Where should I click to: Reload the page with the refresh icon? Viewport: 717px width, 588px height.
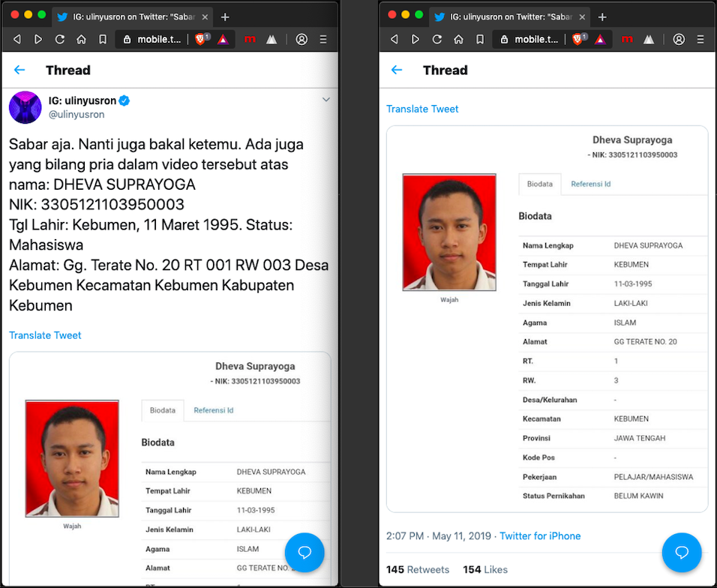pos(59,39)
